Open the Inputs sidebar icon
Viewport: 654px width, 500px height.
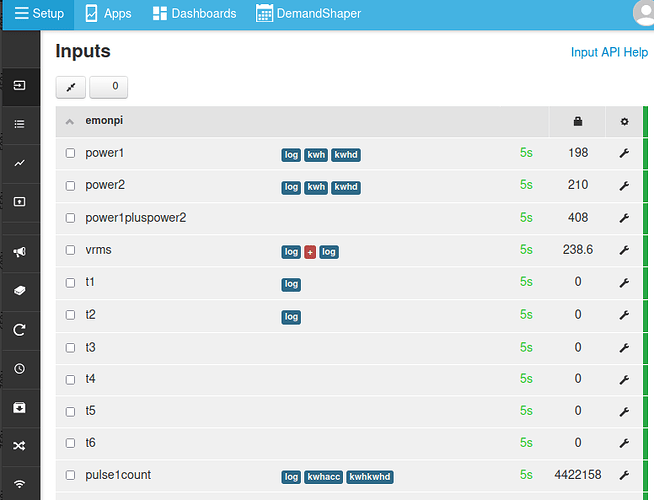tap(19, 87)
